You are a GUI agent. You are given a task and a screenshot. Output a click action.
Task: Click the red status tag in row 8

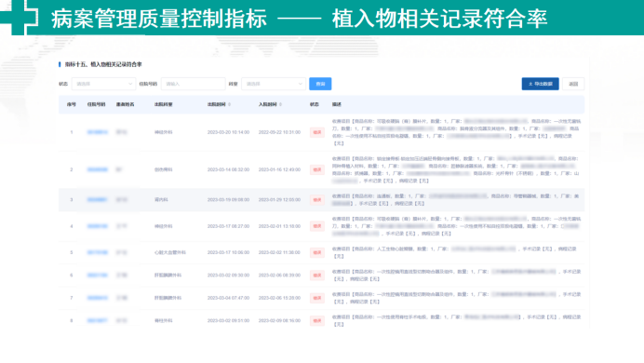pos(317,320)
